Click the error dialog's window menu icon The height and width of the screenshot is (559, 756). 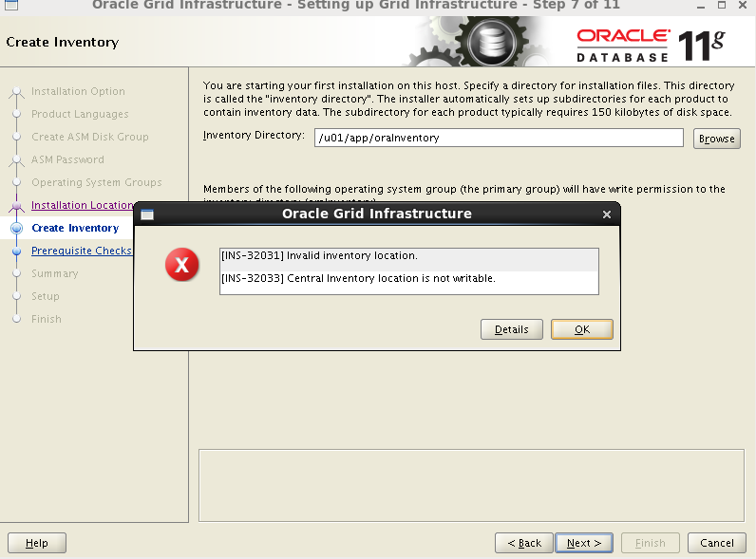coord(147,214)
